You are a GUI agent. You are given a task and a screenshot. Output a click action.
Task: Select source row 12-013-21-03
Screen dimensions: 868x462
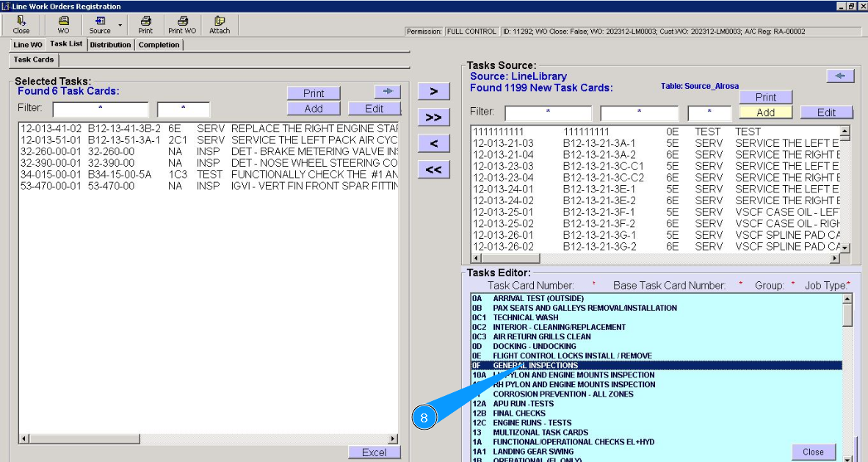[x=656, y=143]
